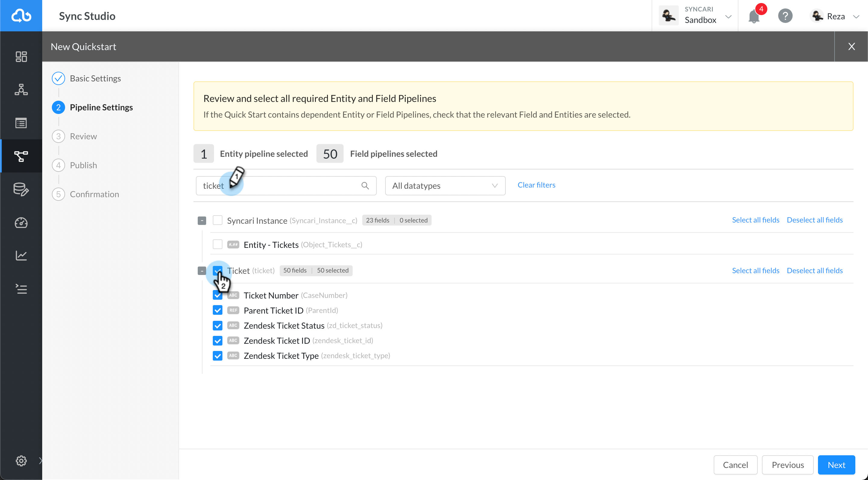
Task: Open the logs list icon in the sidebar
Action: tap(21, 123)
